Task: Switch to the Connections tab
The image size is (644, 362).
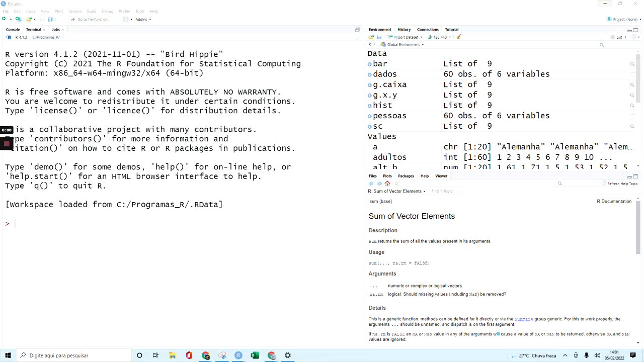Action: (x=428, y=30)
